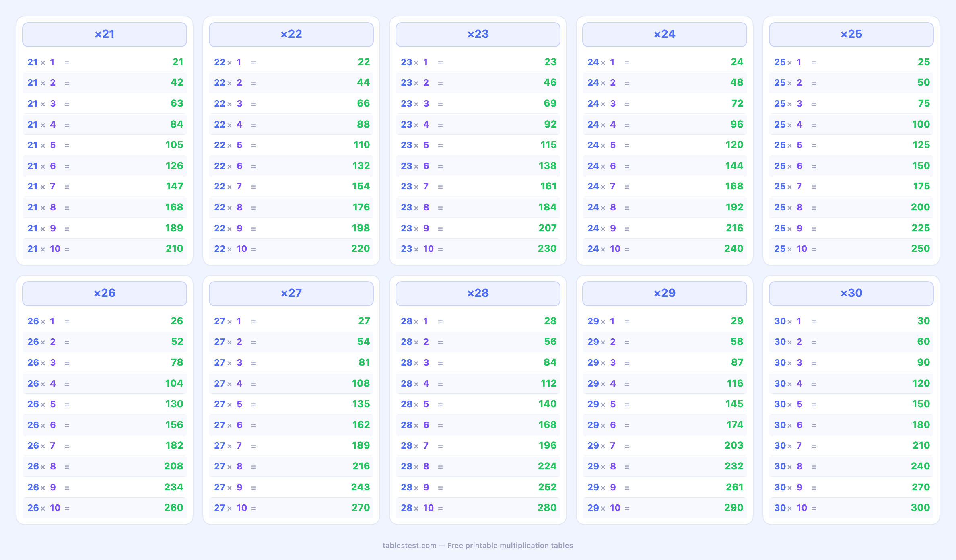Screen dimensions: 956x560
Task: Click the answer 290 in ×29 table
Action: point(734,508)
